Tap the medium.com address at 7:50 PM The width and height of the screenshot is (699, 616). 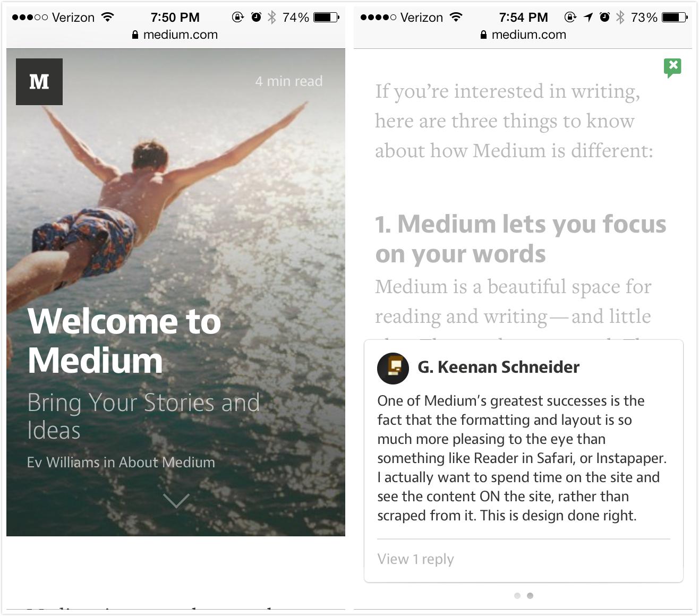[x=181, y=35]
